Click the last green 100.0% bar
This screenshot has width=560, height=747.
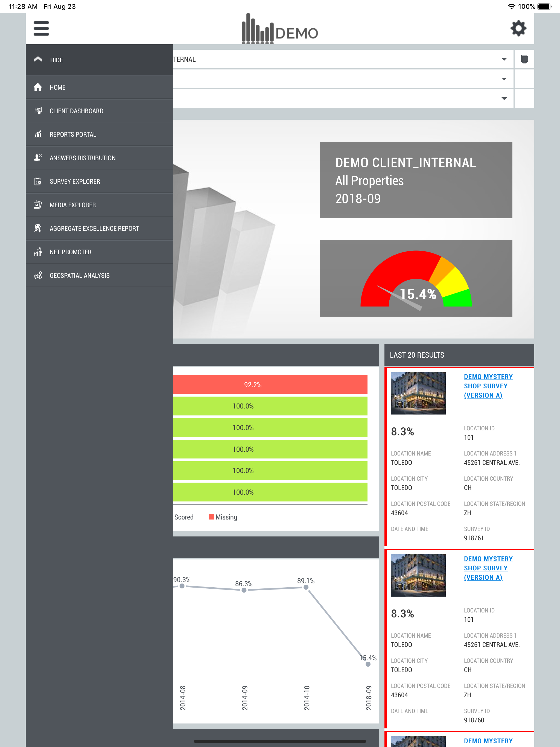(x=270, y=492)
